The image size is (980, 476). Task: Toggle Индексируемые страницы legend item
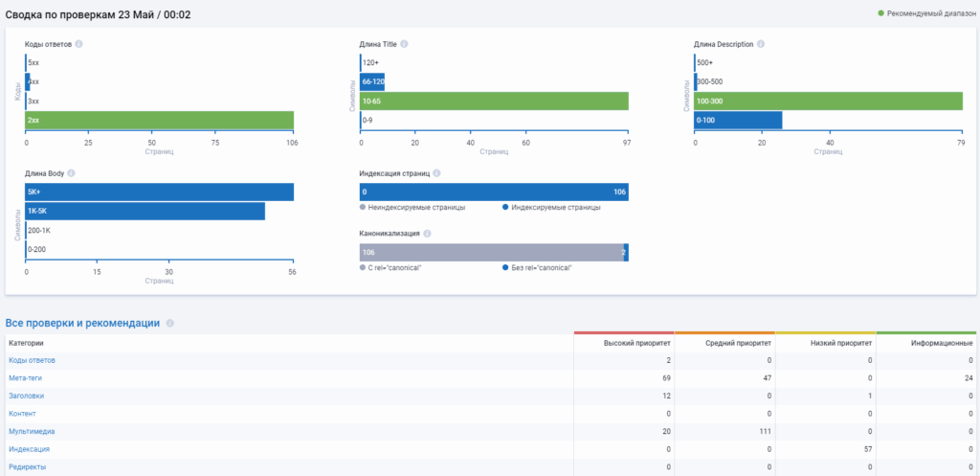tap(555, 207)
